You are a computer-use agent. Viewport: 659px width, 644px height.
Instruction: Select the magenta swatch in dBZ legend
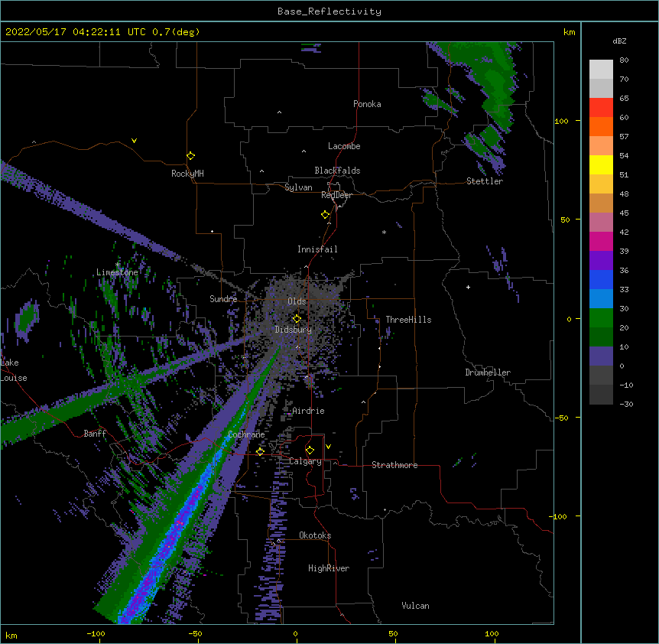601,241
